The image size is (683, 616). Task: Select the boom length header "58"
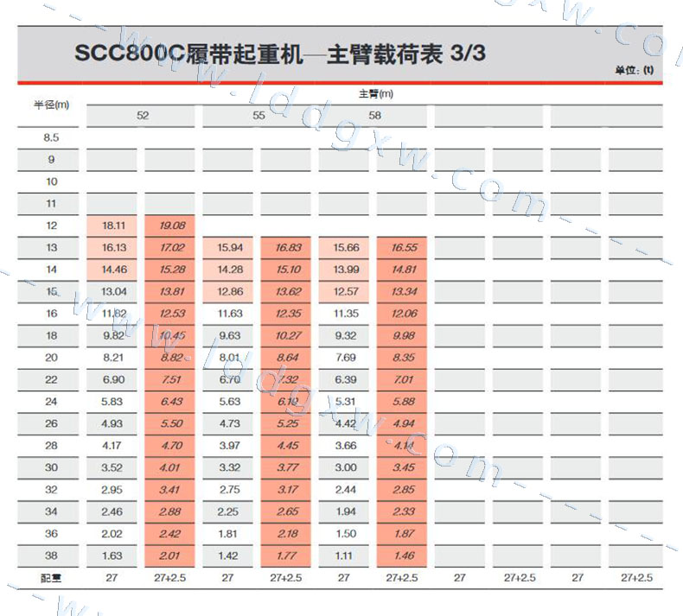tap(374, 116)
